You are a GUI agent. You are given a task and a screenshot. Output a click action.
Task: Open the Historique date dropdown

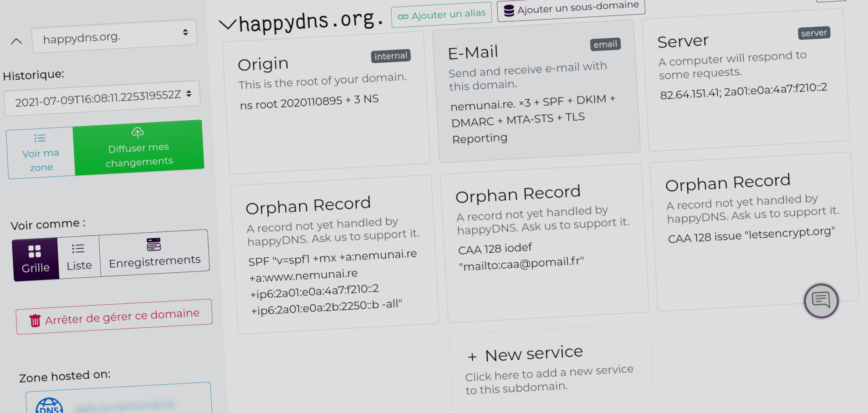(102, 98)
